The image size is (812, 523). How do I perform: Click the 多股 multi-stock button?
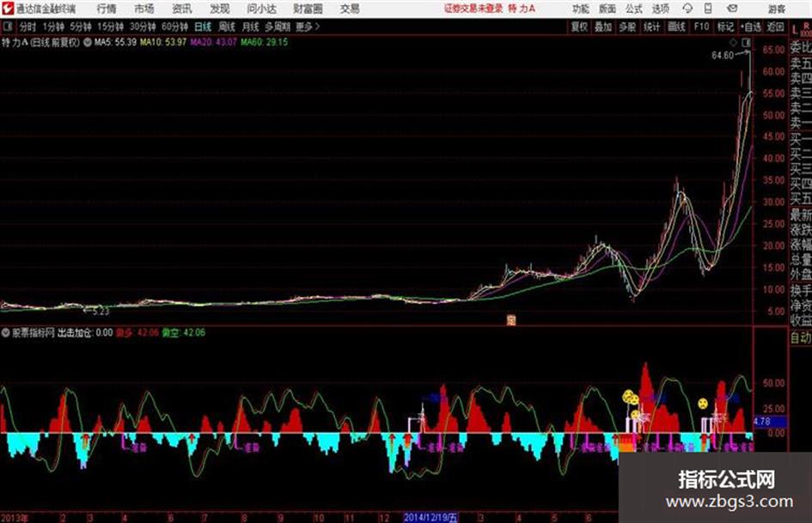[x=627, y=27]
